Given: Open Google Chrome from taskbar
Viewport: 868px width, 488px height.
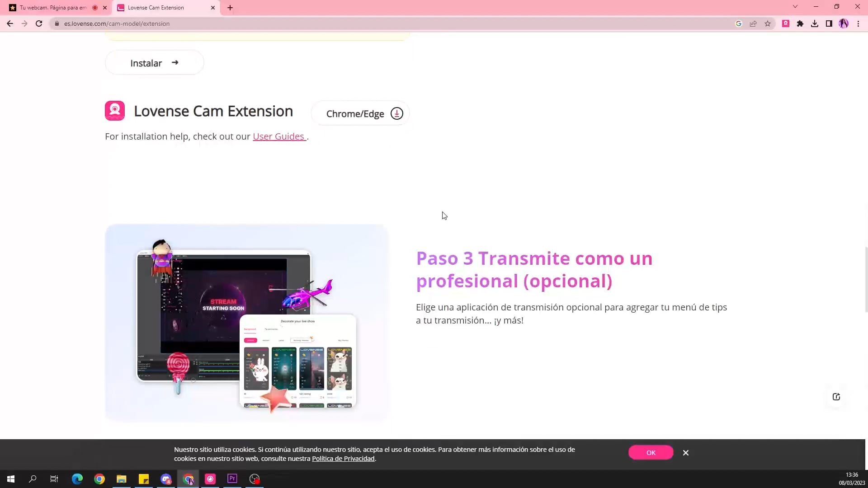Looking at the screenshot, I should 99,479.
